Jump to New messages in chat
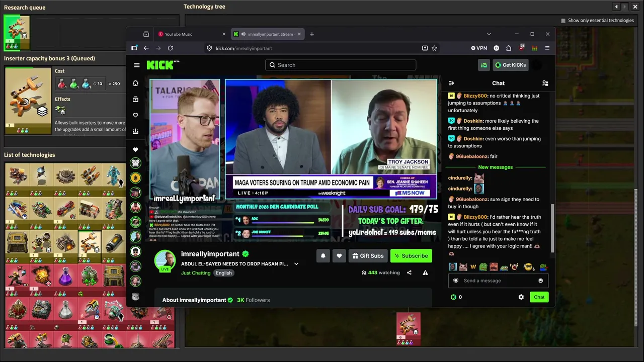Viewport: 644px width, 362px height. [496, 167]
